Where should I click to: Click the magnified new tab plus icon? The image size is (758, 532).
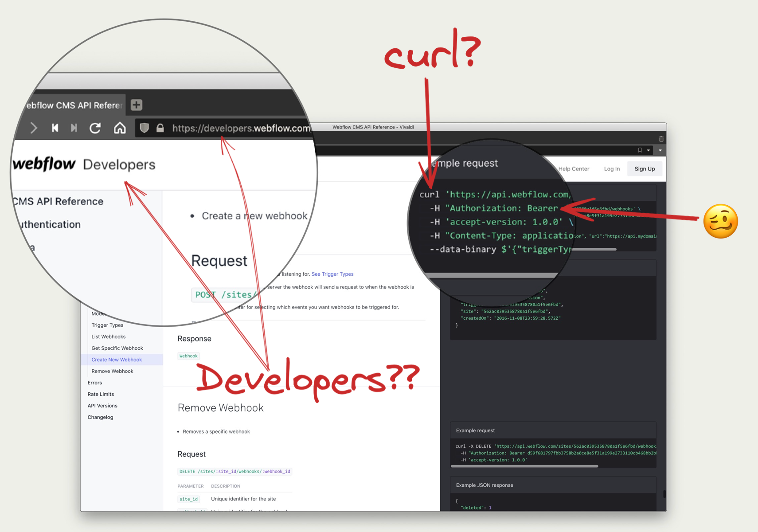point(137,105)
